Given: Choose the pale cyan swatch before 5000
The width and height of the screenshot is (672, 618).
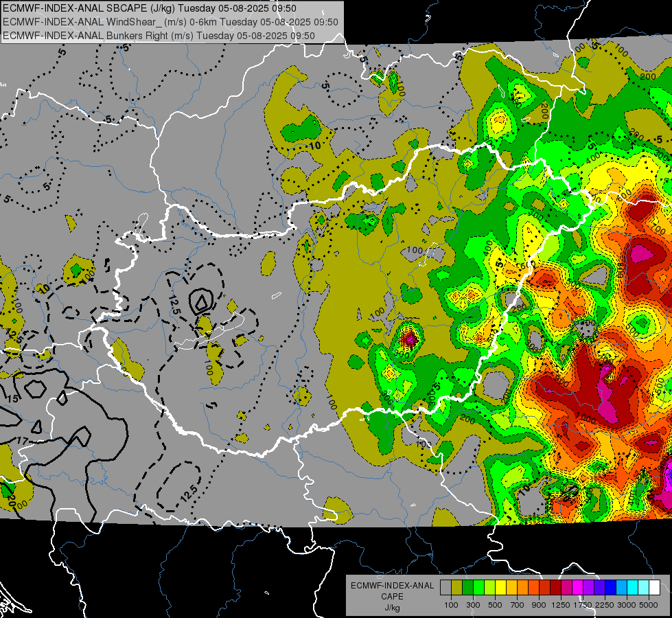Looking at the screenshot, I should pyautogui.click(x=644, y=587).
